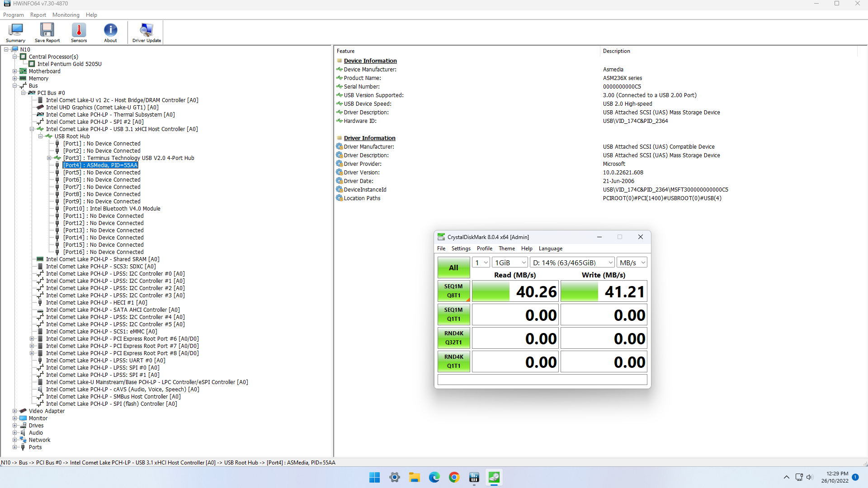
Task: Open CrystalDiskMark Profile menu
Action: pyautogui.click(x=485, y=249)
